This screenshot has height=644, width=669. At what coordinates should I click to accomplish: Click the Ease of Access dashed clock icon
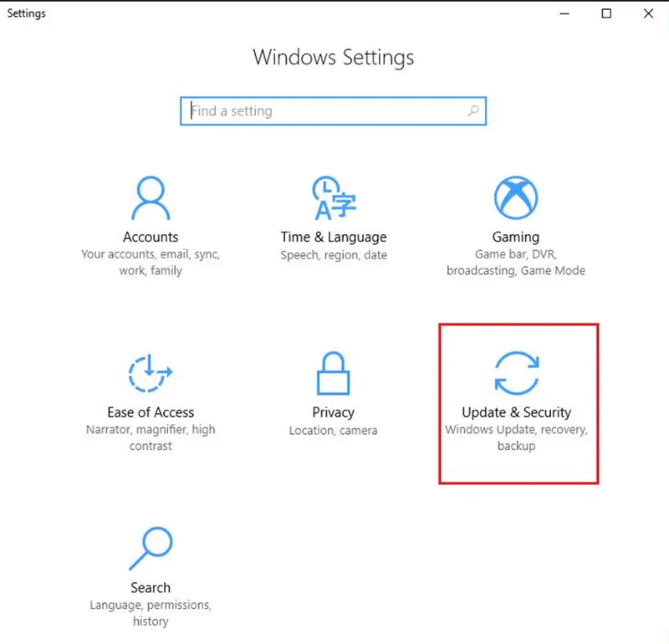point(151,374)
